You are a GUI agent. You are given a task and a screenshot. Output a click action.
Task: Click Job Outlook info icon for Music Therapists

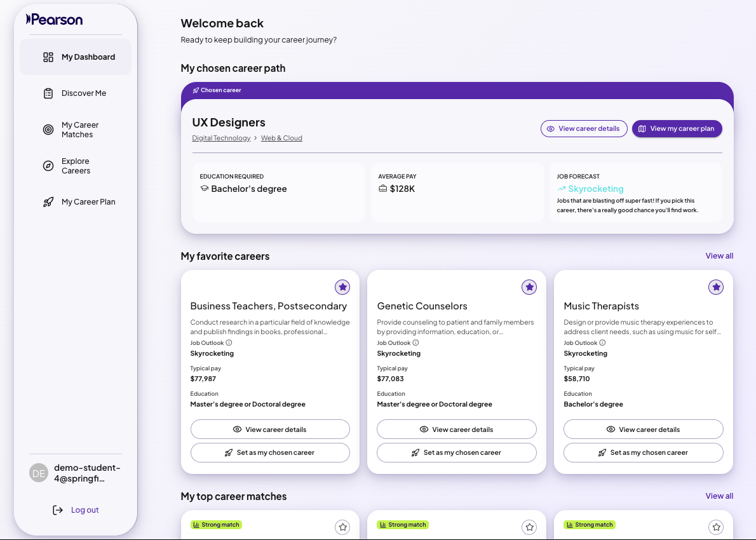pyautogui.click(x=602, y=343)
